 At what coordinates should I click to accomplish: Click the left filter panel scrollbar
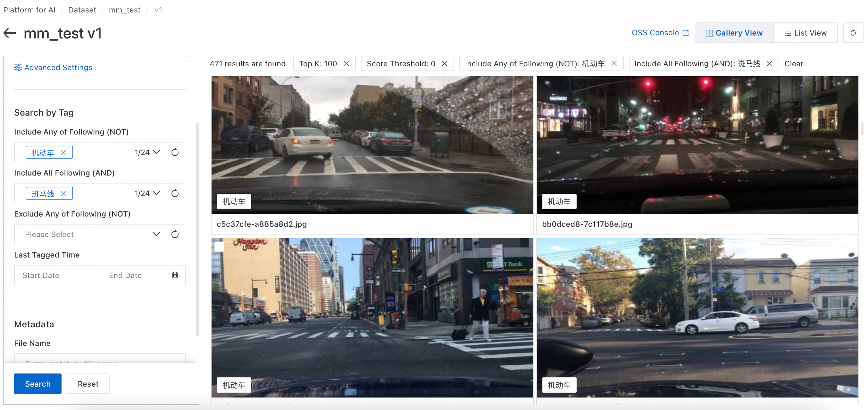click(x=197, y=229)
